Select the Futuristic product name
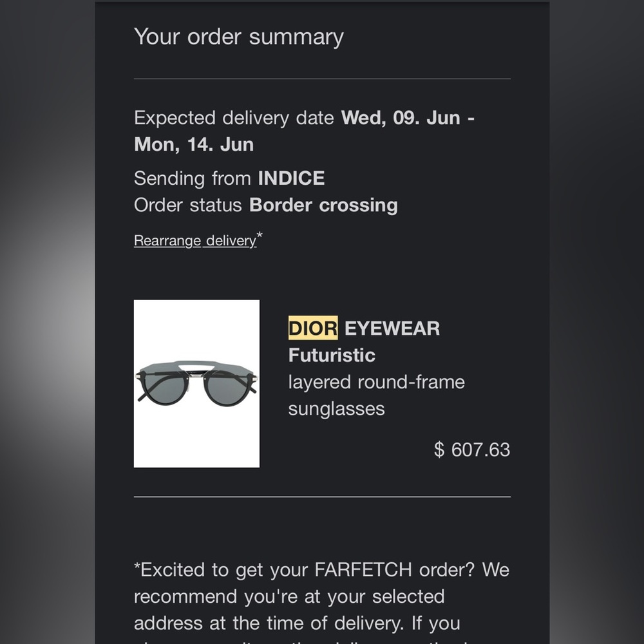644x644 pixels. tap(332, 355)
